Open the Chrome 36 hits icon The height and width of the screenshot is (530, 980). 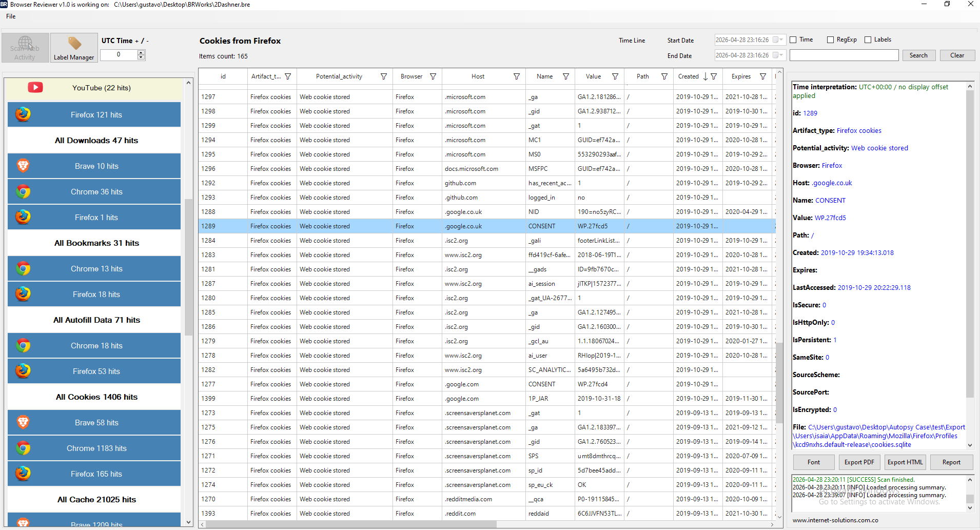[23, 191]
